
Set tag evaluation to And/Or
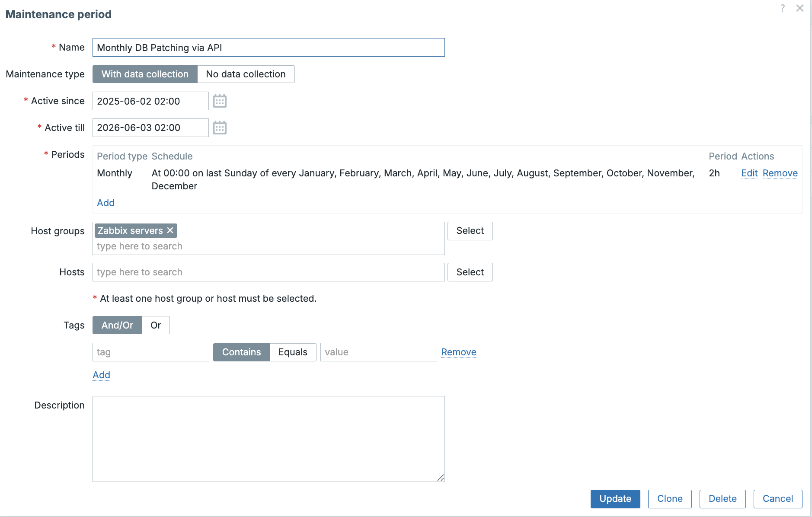117,325
